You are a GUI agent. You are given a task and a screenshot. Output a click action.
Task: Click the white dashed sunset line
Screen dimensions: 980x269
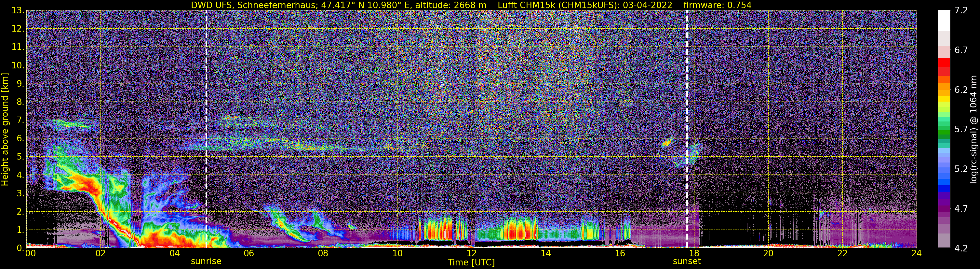(687, 129)
